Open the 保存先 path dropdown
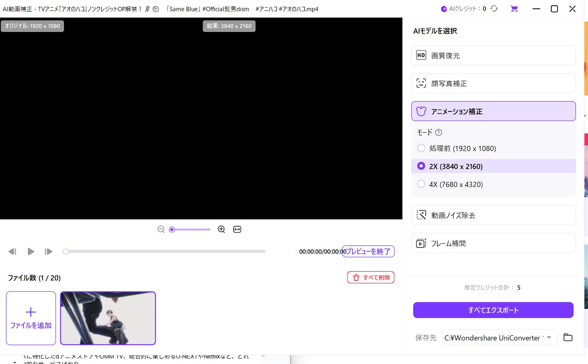The image size is (588, 364). pos(500,338)
